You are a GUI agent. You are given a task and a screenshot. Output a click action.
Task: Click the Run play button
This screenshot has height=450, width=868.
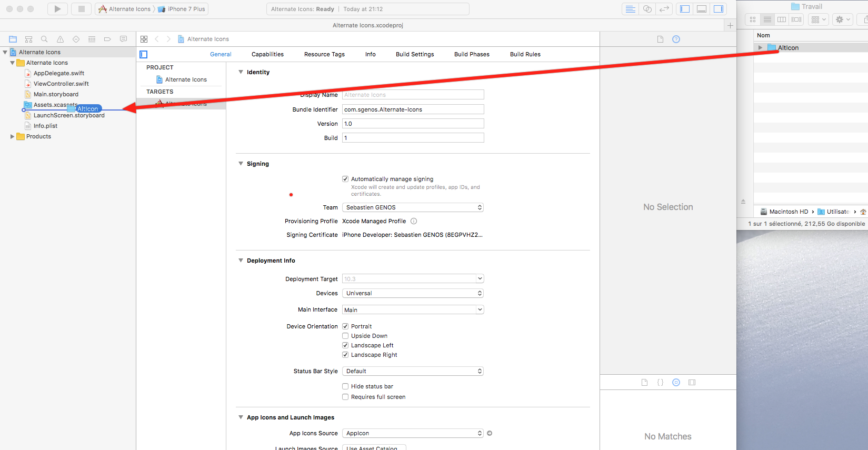pyautogui.click(x=57, y=9)
